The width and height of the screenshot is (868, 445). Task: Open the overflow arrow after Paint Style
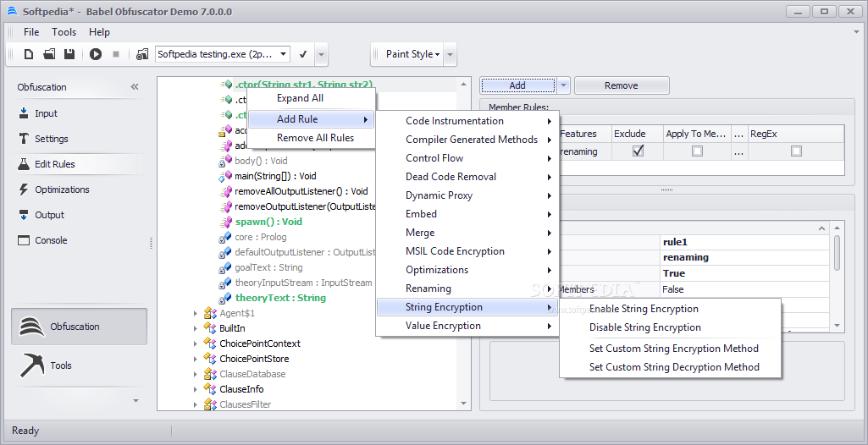tap(450, 55)
